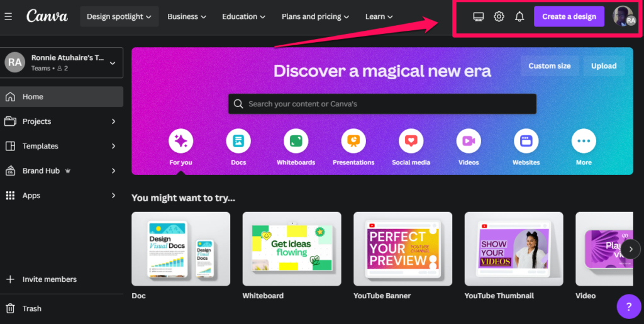Select the Social media category icon

pos(411,141)
